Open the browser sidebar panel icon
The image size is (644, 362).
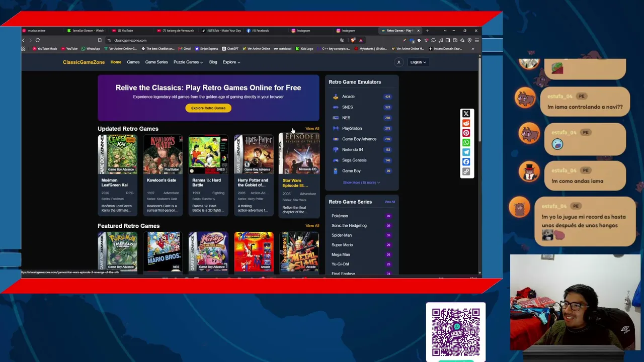pyautogui.click(x=448, y=40)
